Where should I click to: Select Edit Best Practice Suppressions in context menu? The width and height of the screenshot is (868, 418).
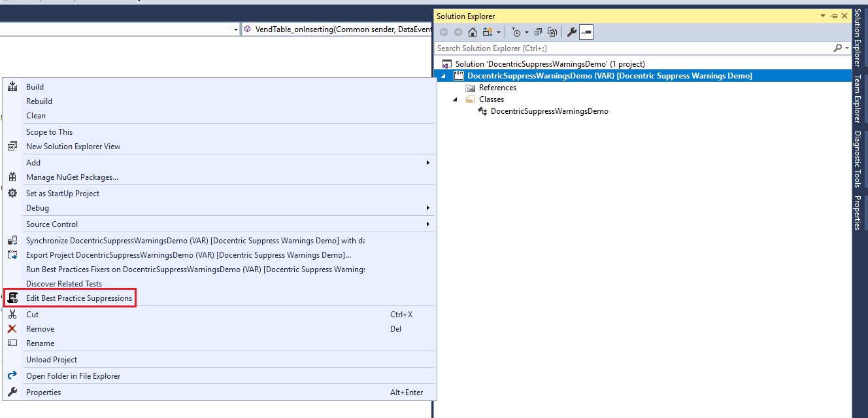(x=79, y=298)
